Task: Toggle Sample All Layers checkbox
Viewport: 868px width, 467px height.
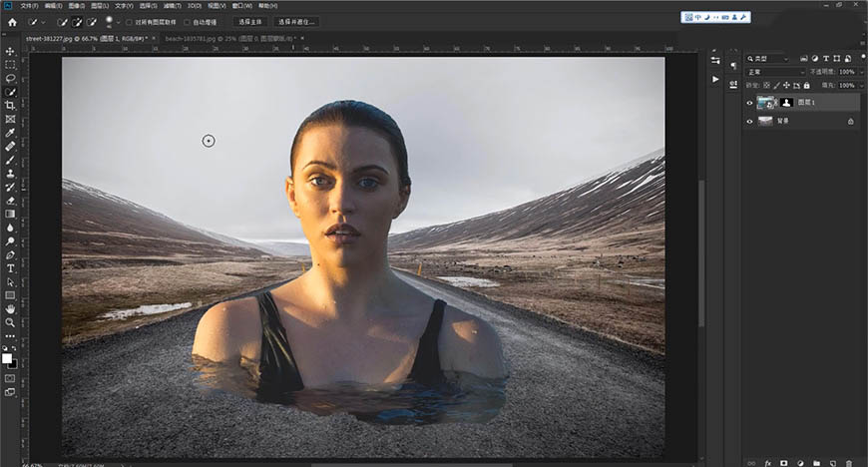Action: click(x=129, y=22)
